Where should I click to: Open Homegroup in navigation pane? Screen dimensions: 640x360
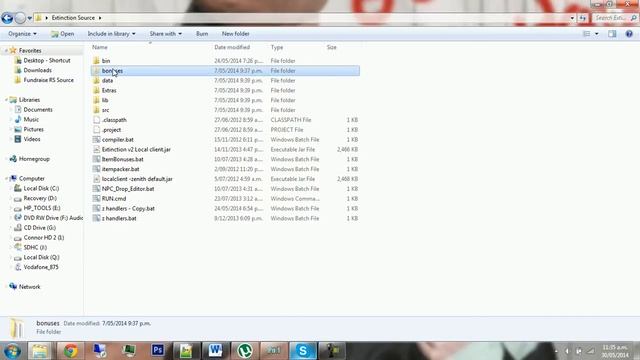pyautogui.click(x=34, y=159)
